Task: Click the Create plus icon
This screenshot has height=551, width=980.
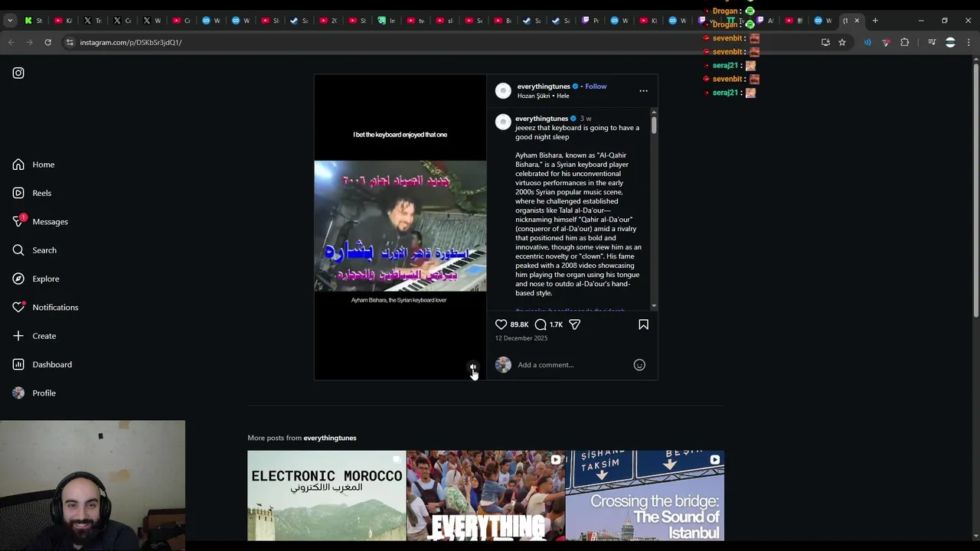Action: tap(18, 336)
